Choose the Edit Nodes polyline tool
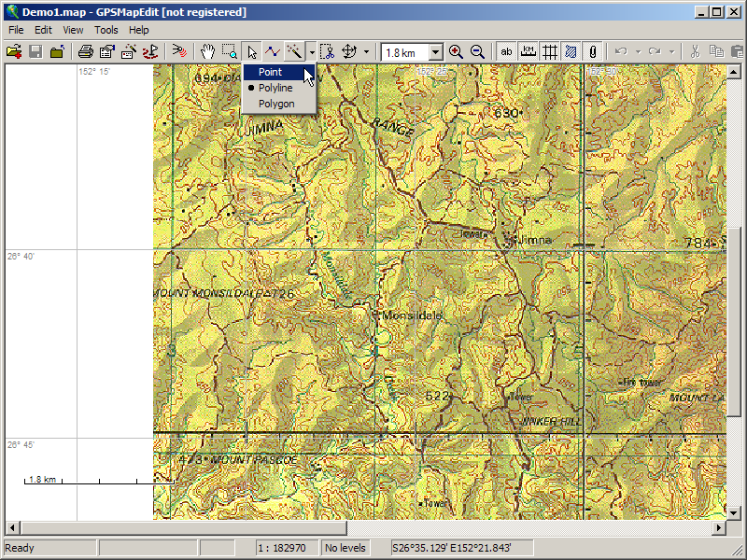 pyautogui.click(x=273, y=51)
